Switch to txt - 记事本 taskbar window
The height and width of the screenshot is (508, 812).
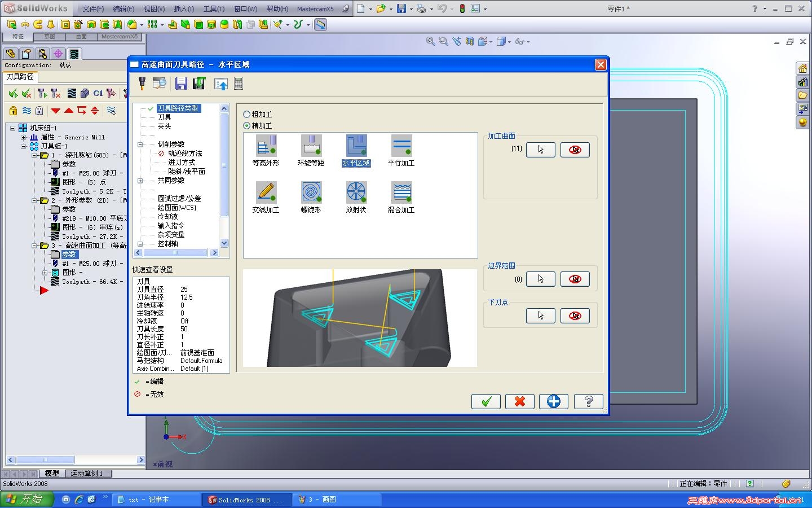coord(157,500)
